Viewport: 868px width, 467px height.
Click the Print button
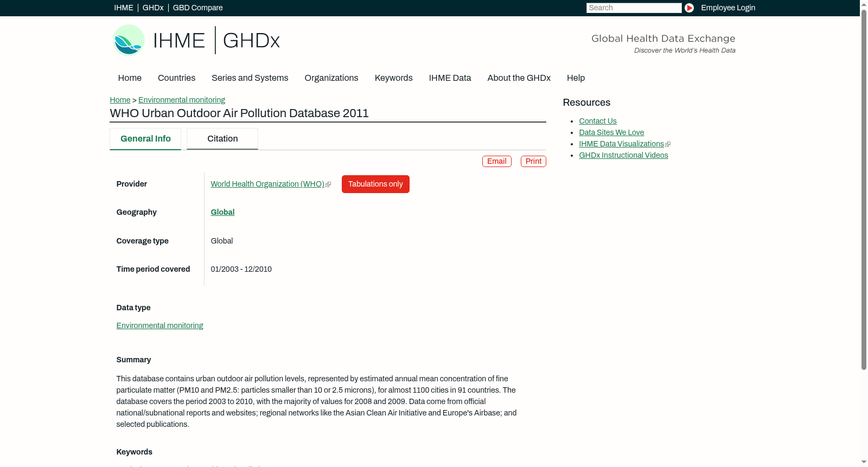pos(533,161)
